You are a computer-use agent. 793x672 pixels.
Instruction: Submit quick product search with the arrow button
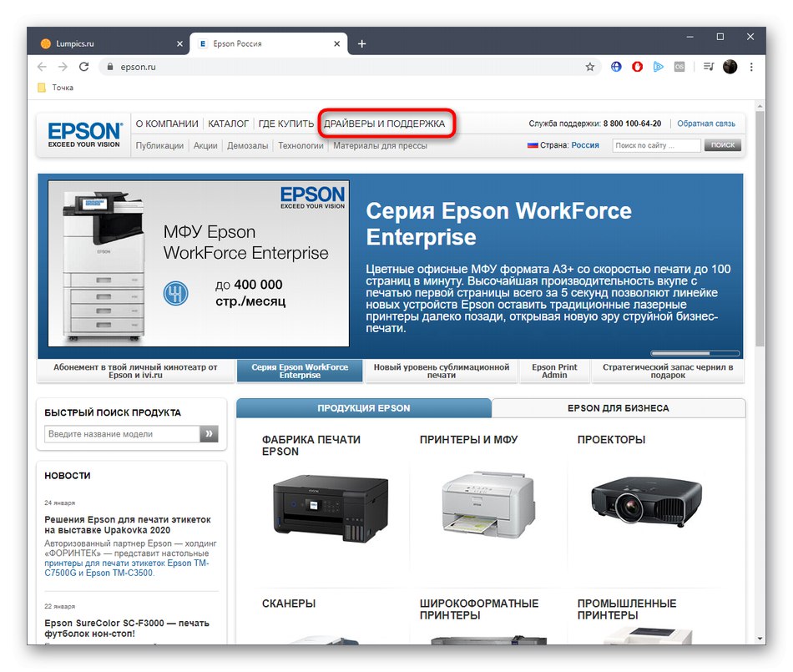coord(208,433)
